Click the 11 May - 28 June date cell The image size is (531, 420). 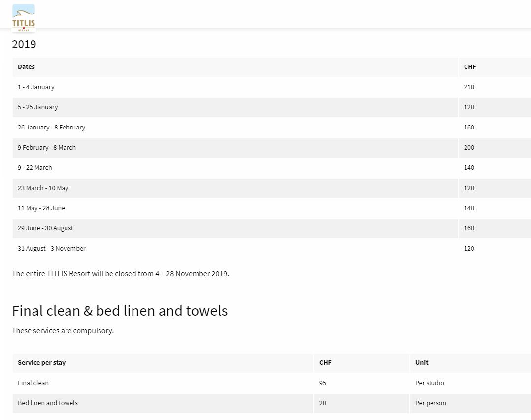[x=41, y=208]
